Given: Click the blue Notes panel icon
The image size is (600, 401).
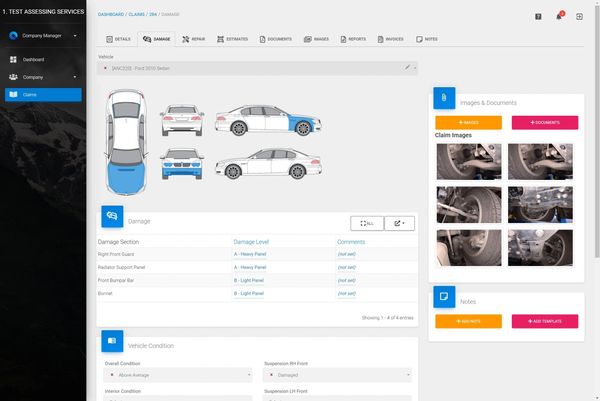Looking at the screenshot, I should 444,297.
